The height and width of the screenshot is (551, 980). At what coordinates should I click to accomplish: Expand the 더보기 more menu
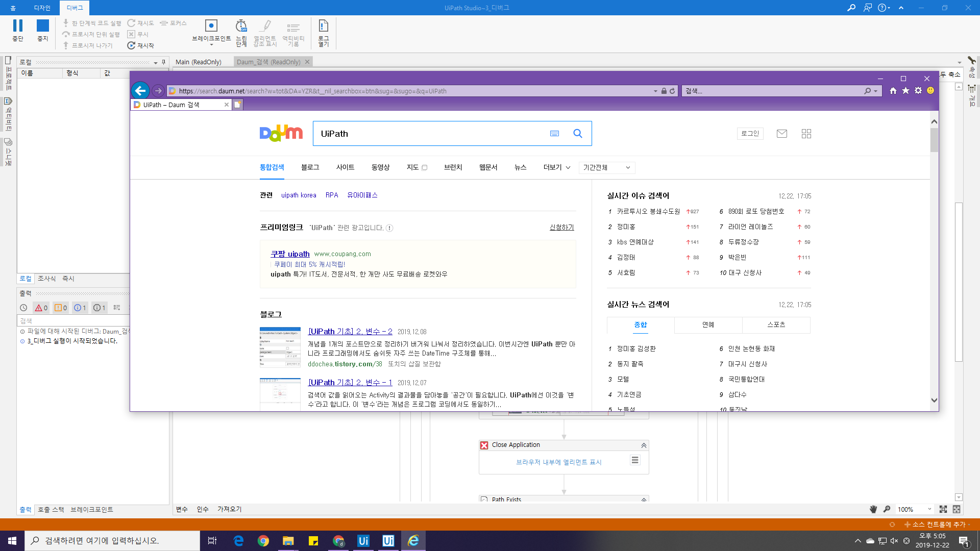pos(557,167)
